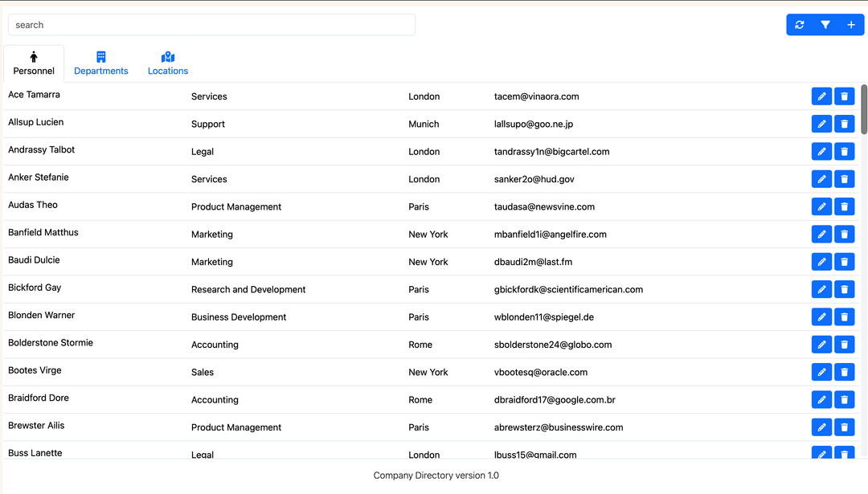The width and height of the screenshot is (868, 494).
Task: Click Bootes Virge's New York cell
Action: (x=428, y=372)
